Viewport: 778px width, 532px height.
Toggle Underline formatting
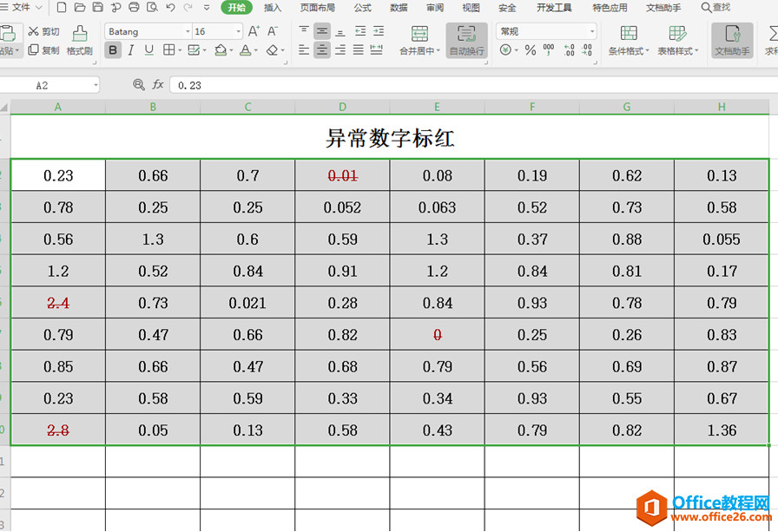pos(148,49)
